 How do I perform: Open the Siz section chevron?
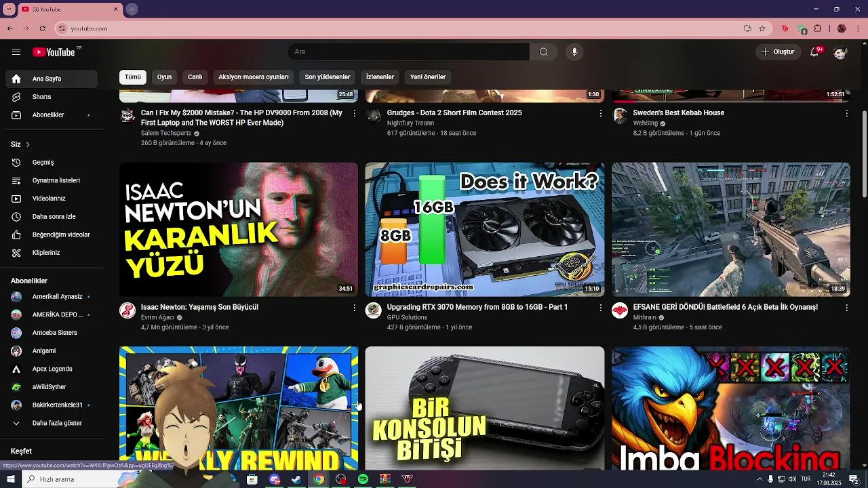[28, 144]
